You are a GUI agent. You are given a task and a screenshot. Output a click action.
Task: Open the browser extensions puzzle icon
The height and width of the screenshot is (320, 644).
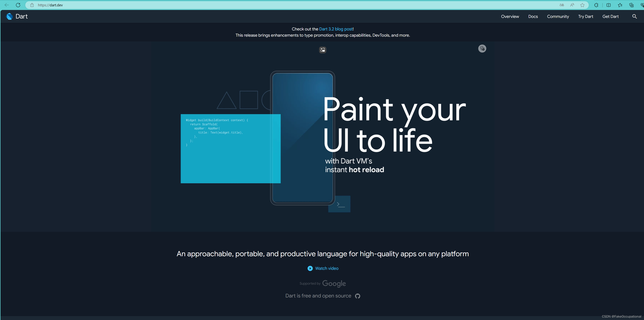(x=596, y=5)
